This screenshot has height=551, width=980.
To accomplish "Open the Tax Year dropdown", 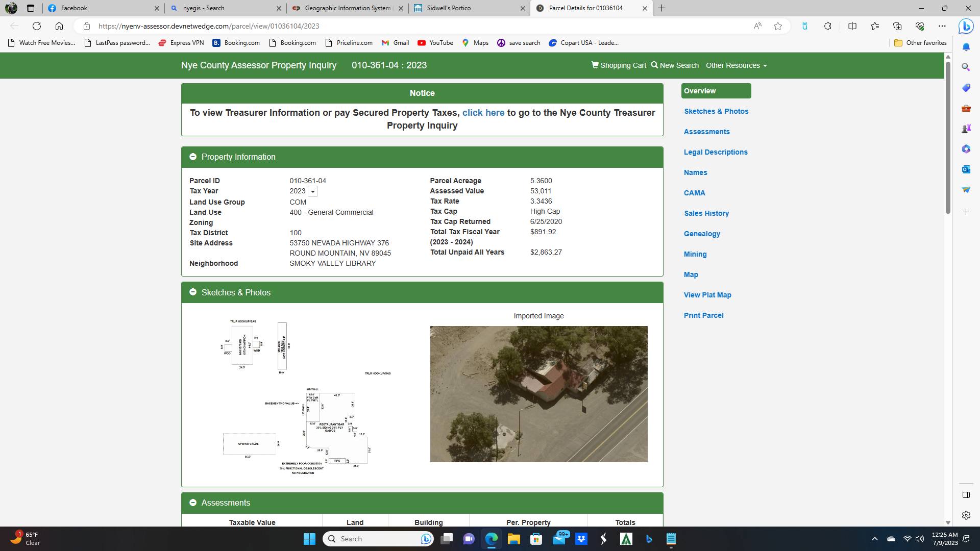I will click(313, 191).
